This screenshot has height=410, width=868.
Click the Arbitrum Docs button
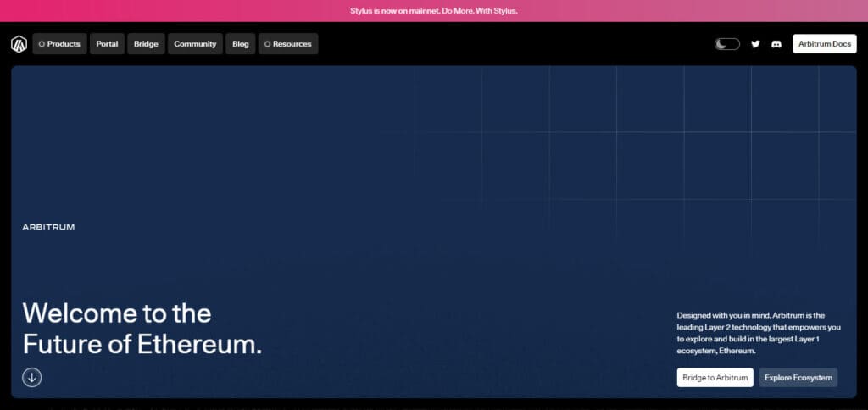point(824,44)
